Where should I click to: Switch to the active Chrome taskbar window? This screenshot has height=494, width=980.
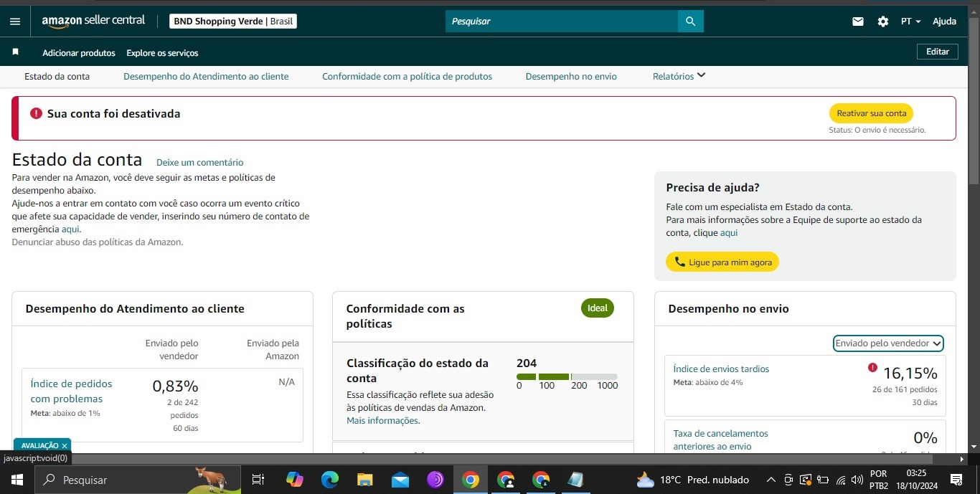tap(471, 480)
